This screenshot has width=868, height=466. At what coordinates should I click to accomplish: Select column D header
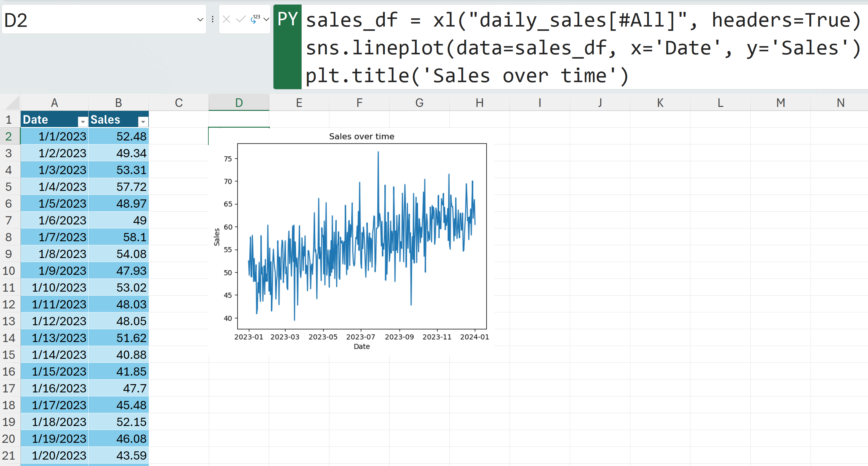[x=239, y=103]
